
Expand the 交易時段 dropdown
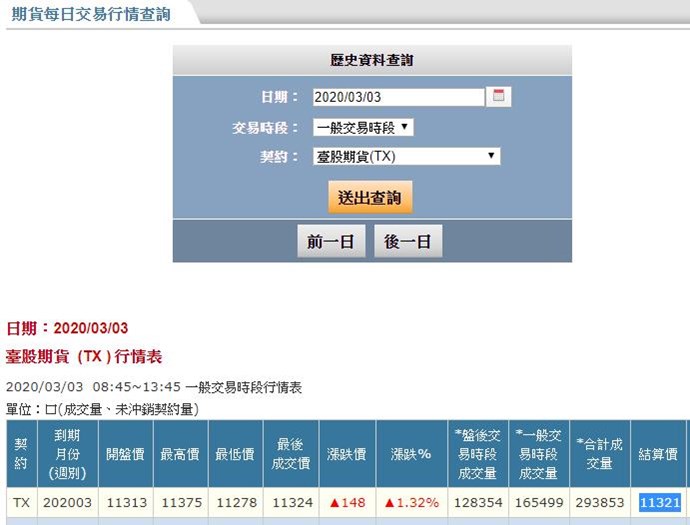(x=363, y=127)
